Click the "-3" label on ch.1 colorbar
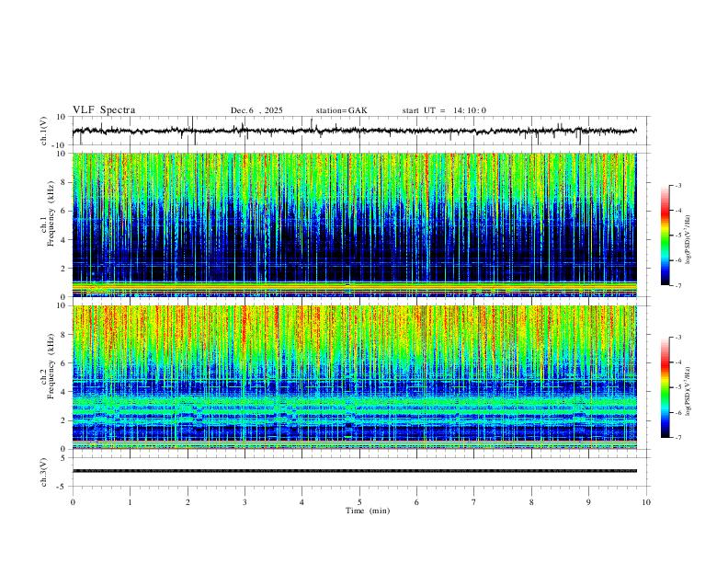The width and height of the screenshot is (728, 563). [677, 185]
